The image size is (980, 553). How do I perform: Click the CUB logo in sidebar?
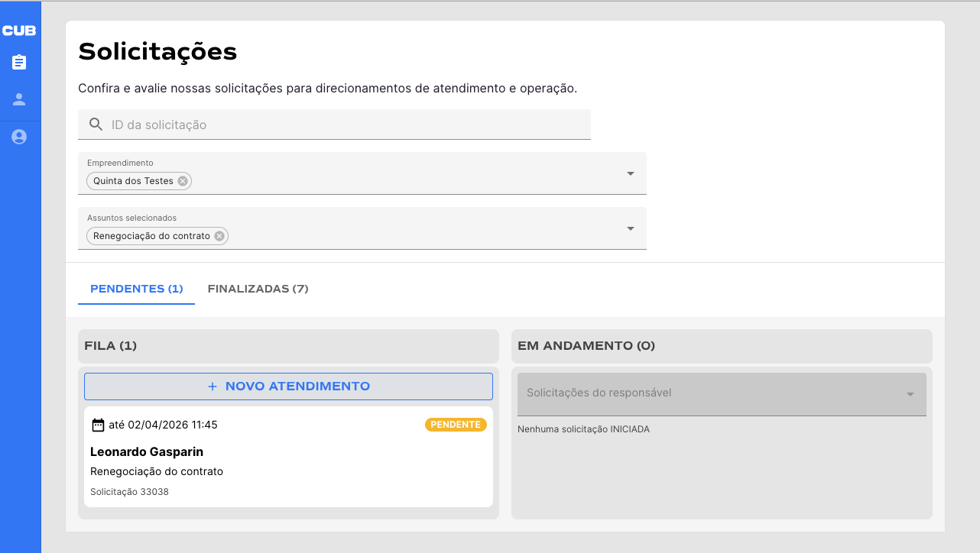point(19,31)
